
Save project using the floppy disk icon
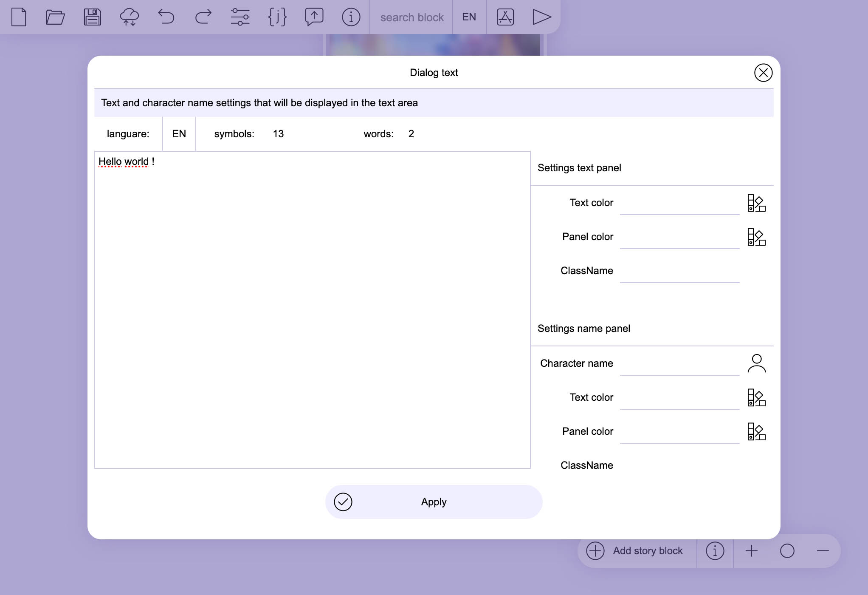(x=92, y=17)
